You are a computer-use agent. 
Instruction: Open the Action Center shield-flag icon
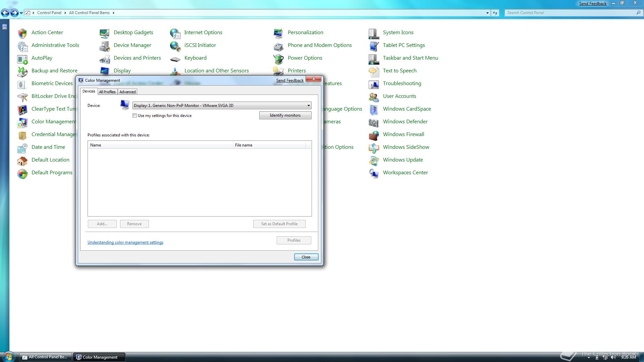pyautogui.click(x=22, y=33)
